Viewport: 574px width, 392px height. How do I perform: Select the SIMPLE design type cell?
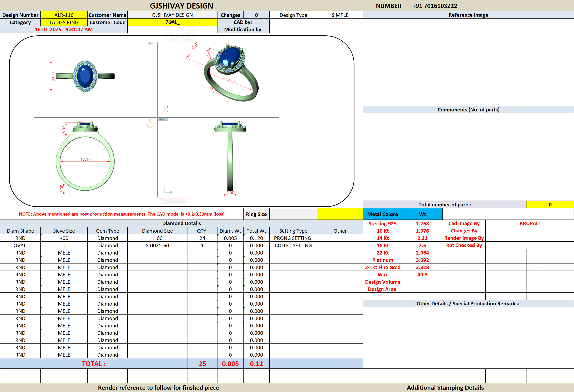click(x=340, y=15)
